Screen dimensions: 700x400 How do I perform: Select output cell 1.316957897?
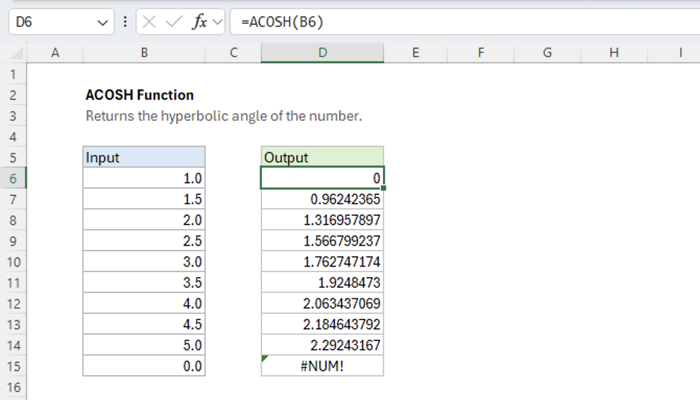tap(322, 220)
